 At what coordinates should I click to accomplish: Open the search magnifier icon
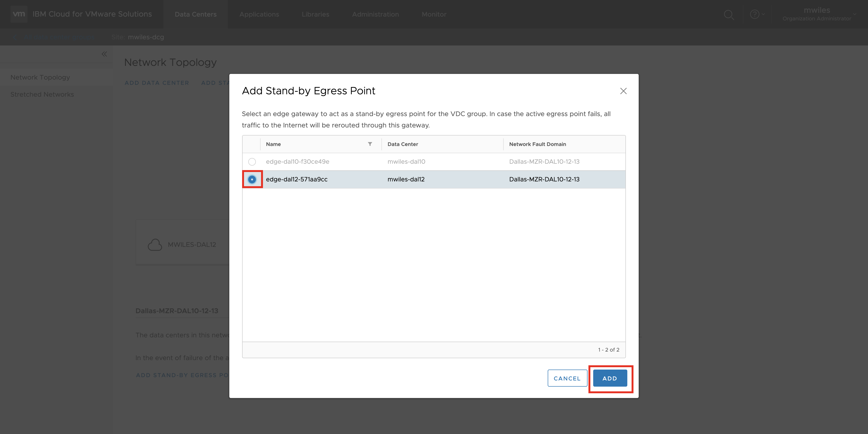728,14
